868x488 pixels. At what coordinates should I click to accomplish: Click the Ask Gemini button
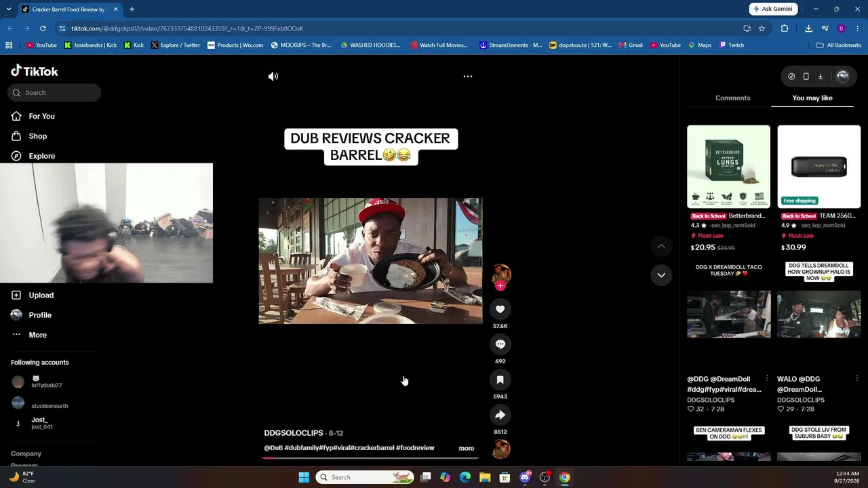pyautogui.click(x=773, y=9)
